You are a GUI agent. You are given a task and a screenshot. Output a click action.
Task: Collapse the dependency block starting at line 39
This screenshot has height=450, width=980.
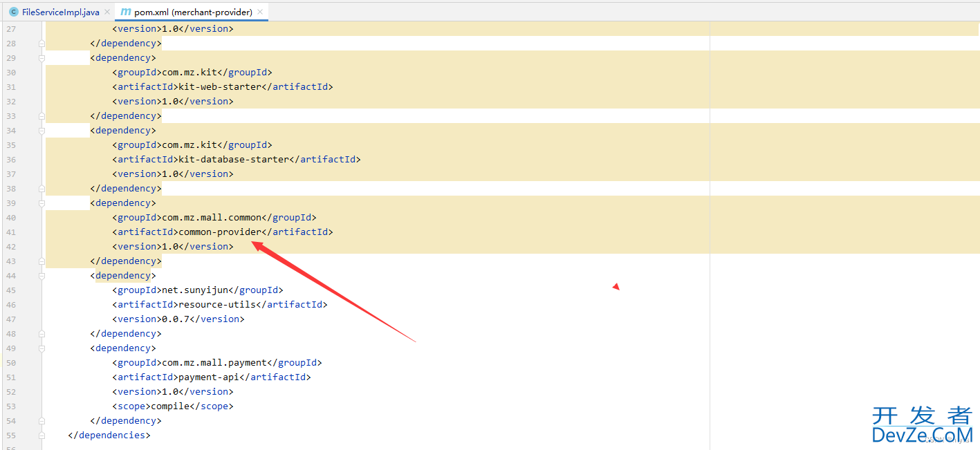click(42, 203)
